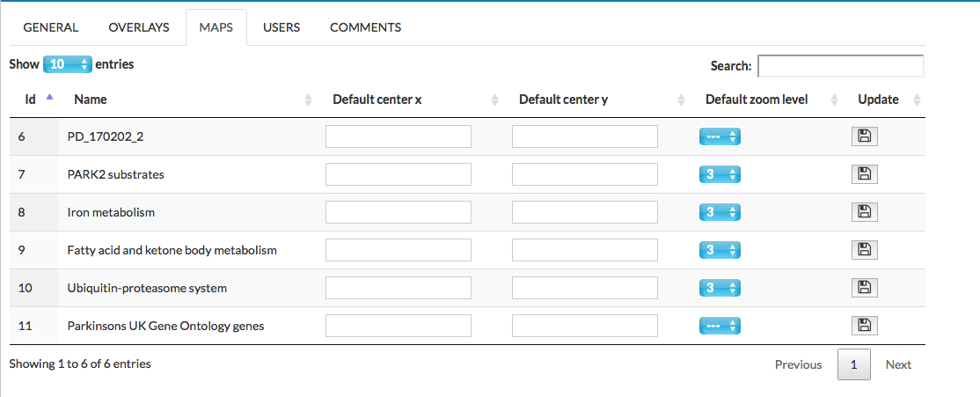The width and height of the screenshot is (980, 397).
Task: Open the Show entries count dropdown
Action: click(67, 64)
